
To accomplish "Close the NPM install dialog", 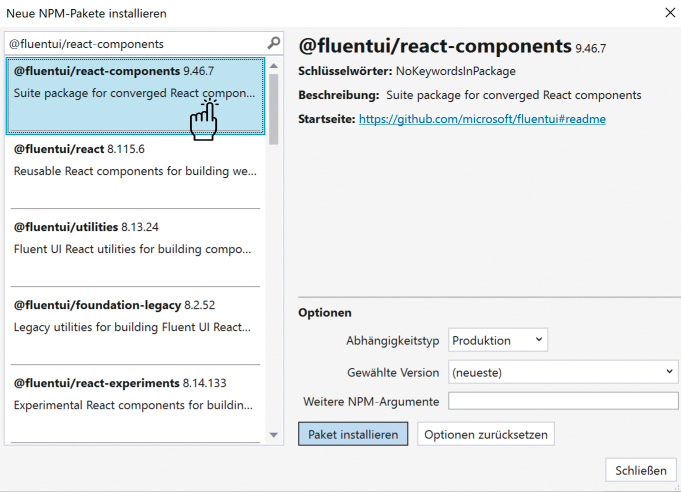I will tap(670, 13).
